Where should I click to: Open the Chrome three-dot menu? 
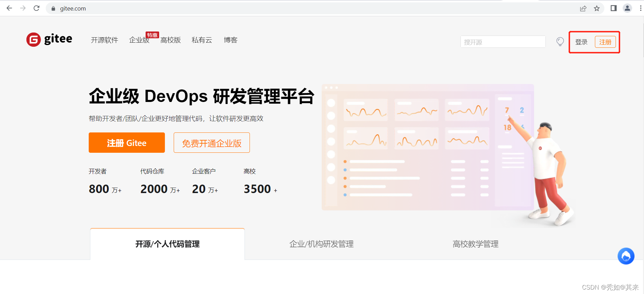pyautogui.click(x=641, y=8)
